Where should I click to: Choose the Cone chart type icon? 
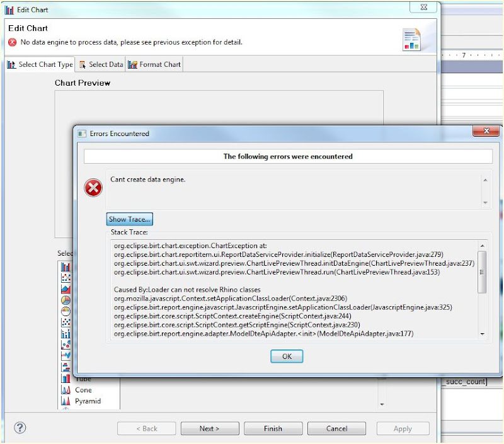[66, 390]
